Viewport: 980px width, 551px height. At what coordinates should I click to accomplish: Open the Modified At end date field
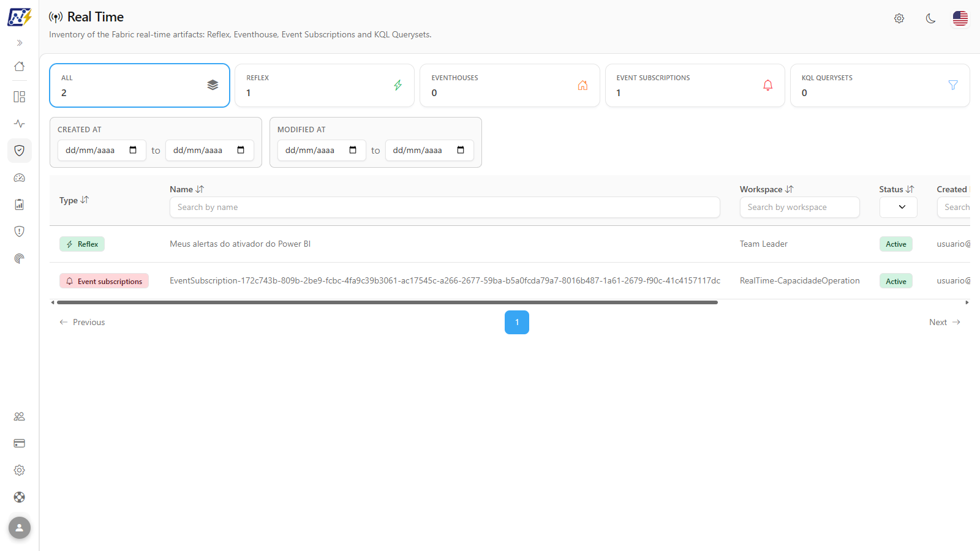coord(429,150)
